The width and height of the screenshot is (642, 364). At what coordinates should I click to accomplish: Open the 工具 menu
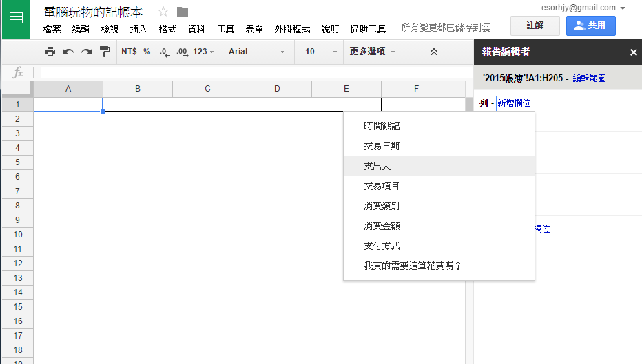point(225,29)
